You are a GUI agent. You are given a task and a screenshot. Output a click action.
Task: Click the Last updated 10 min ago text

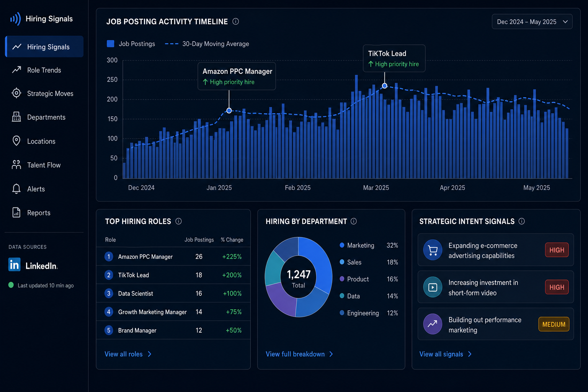click(46, 285)
